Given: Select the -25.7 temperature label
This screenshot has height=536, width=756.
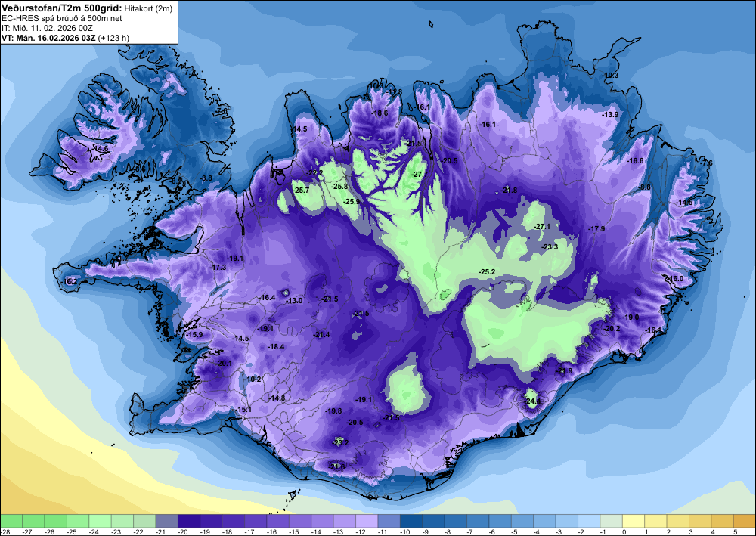Looking at the screenshot, I should point(301,191).
